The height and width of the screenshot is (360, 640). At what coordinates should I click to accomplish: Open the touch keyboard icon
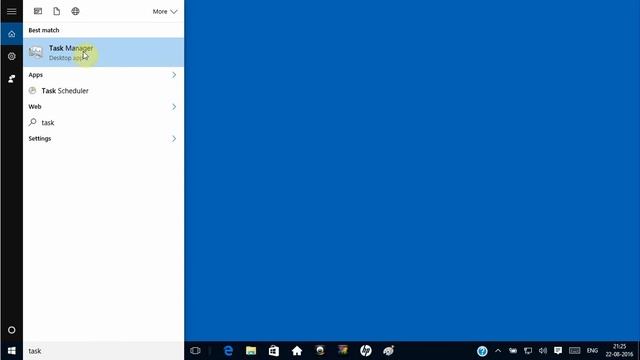coord(575,351)
